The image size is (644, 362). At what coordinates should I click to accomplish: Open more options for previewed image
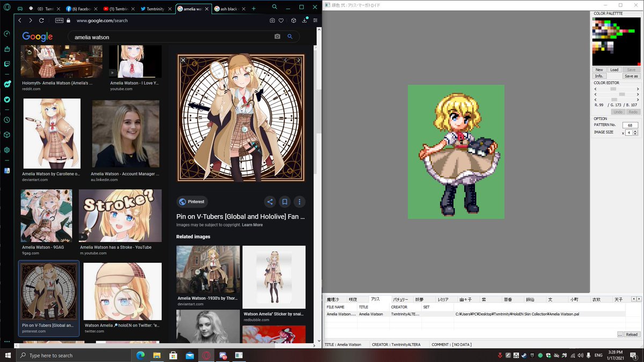click(299, 202)
